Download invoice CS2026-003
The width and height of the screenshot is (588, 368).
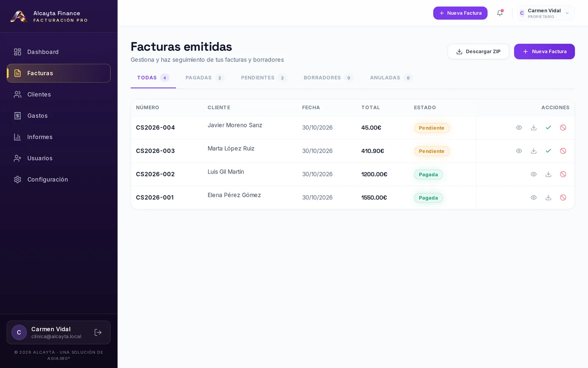(x=534, y=151)
